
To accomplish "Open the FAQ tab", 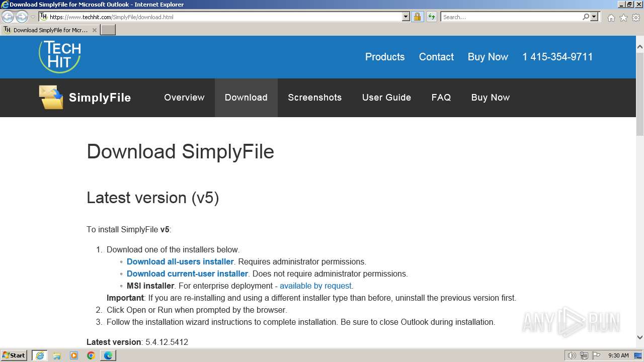I will pos(441,98).
